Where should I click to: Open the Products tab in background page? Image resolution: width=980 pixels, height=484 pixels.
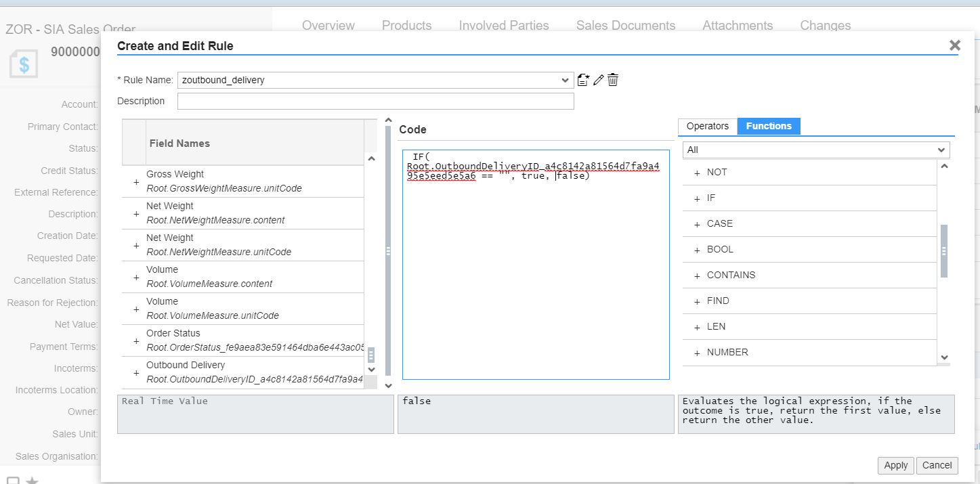(407, 25)
